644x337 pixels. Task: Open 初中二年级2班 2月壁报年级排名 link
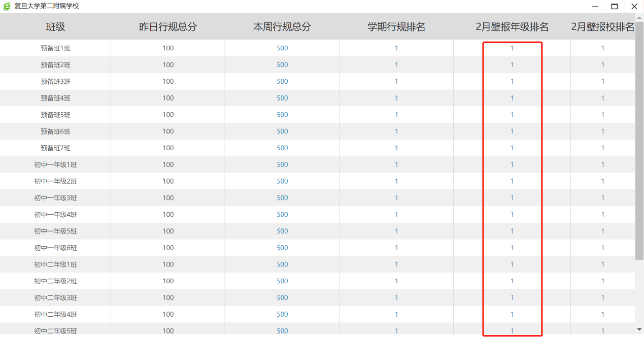pyautogui.click(x=512, y=281)
